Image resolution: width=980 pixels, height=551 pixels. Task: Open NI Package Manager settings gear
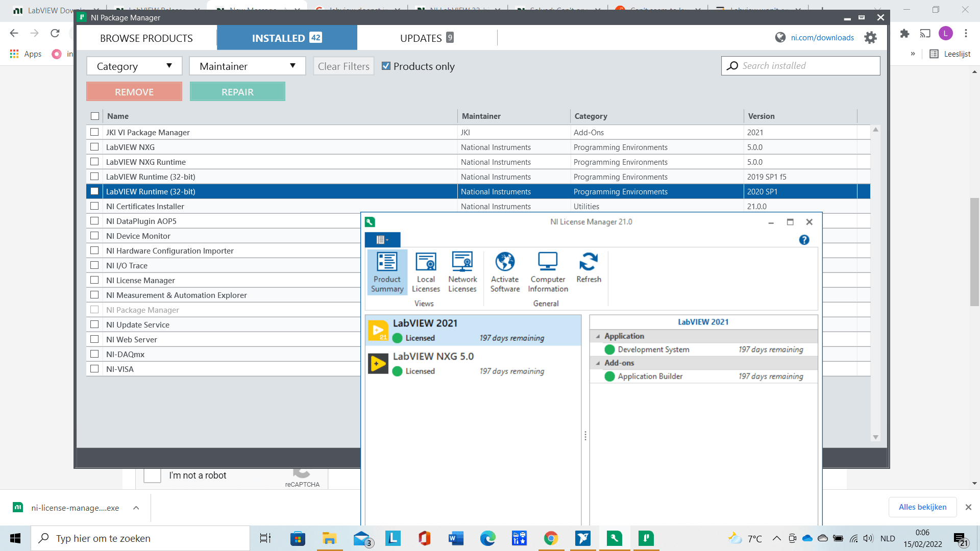click(871, 37)
